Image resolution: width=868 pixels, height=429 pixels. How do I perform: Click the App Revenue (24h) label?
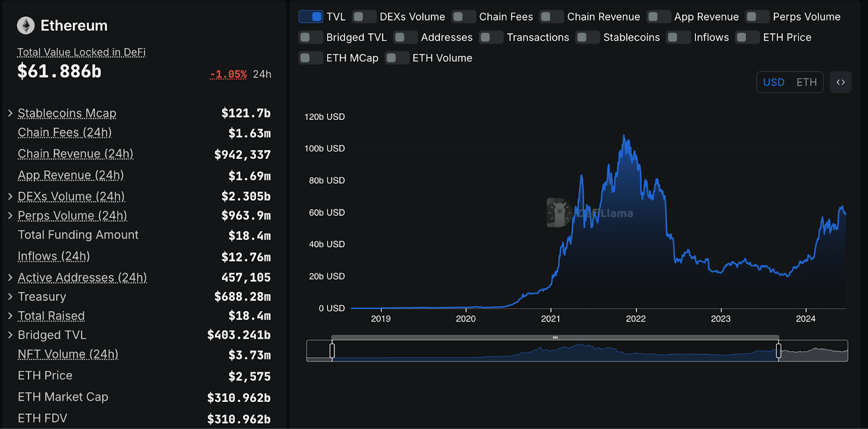point(71,175)
